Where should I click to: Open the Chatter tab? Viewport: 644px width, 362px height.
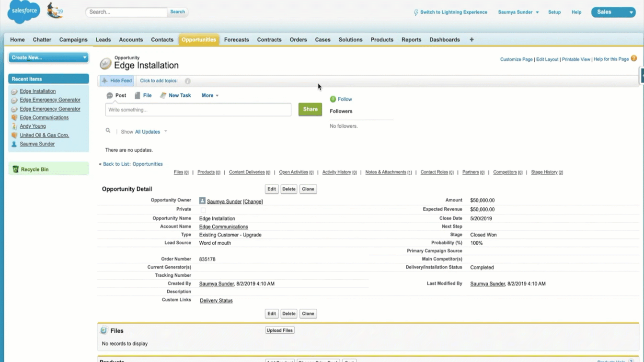coord(42,40)
